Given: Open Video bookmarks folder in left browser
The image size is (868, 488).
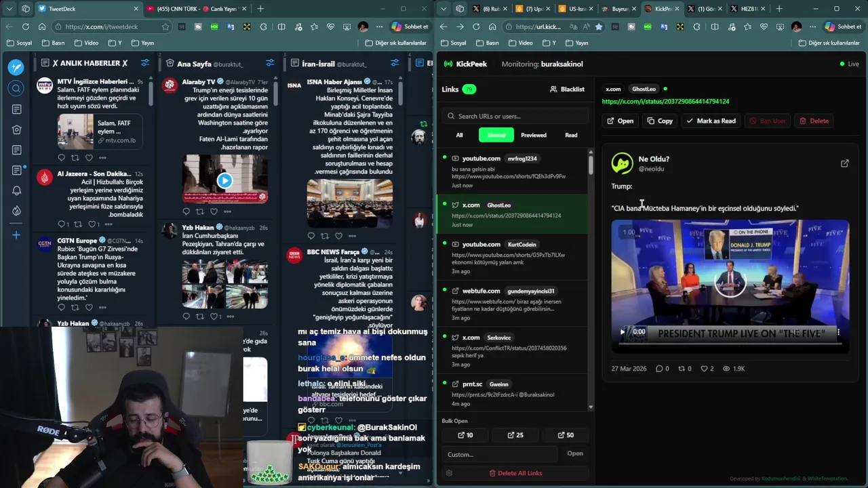Looking at the screenshot, I should coord(86,43).
